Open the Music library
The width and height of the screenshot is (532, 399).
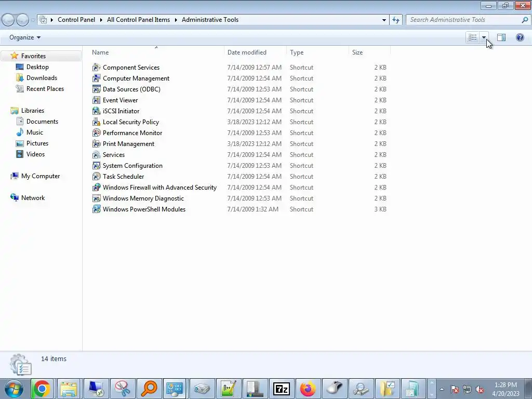click(x=35, y=132)
